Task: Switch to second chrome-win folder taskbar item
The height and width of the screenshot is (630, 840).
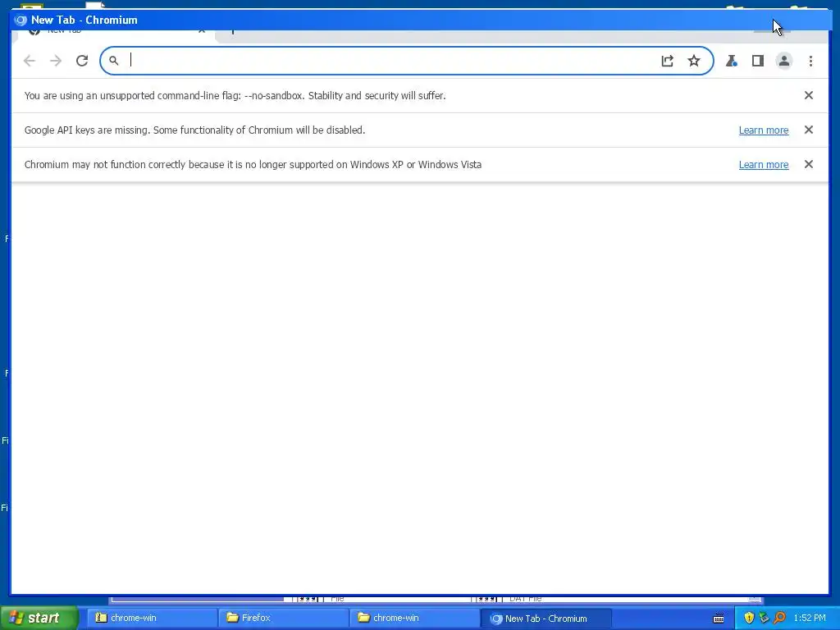Action: click(414, 618)
